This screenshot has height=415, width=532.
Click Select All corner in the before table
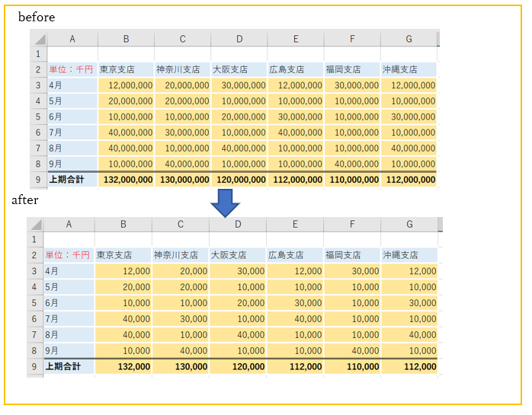coord(38,39)
